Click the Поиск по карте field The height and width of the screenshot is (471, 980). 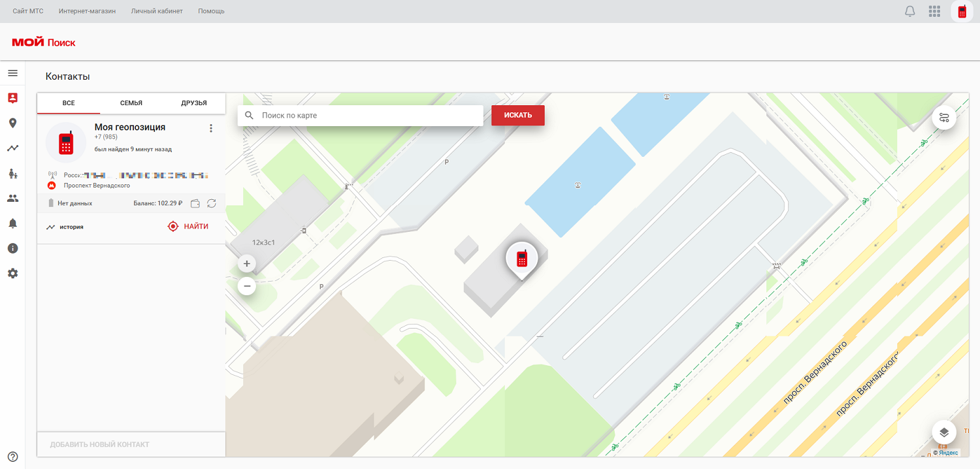pyautogui.click(x=366, y=116)
